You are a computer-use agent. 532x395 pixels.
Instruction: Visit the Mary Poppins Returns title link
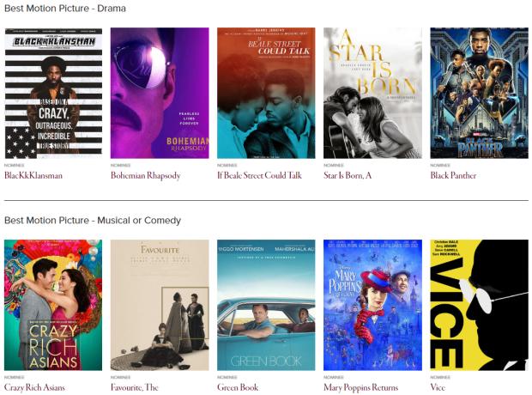[x=360, y=387]
